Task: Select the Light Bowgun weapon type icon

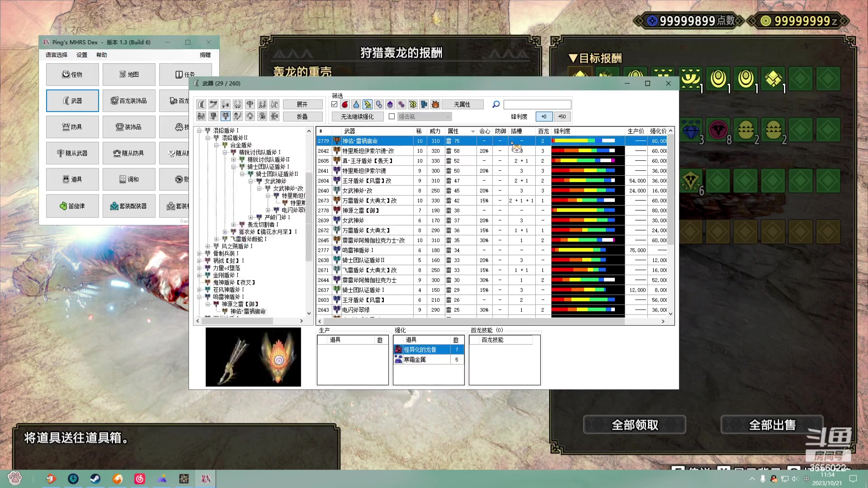Action: point(262,117)
